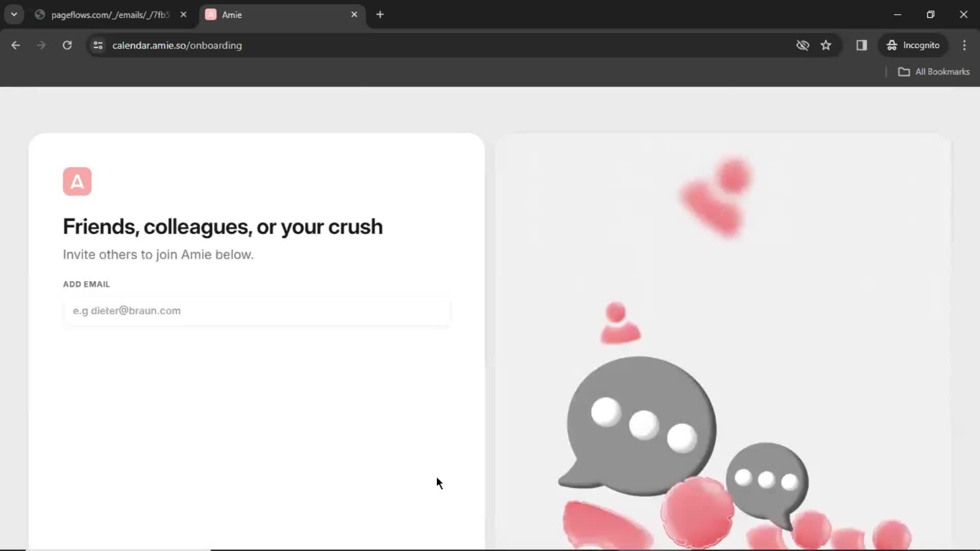Click the heading 'Friends, colleagues, or your crush'
The image size is (980, 551).
click(x=223, y=227)
